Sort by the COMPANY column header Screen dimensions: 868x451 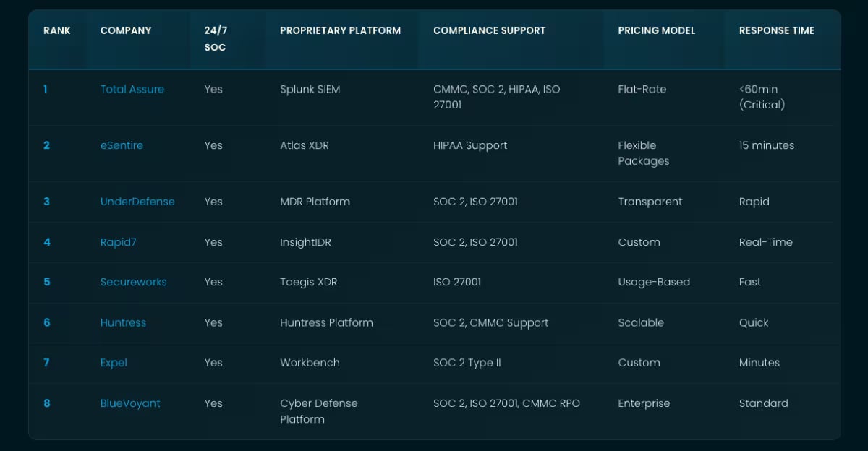tap(126, 30)
